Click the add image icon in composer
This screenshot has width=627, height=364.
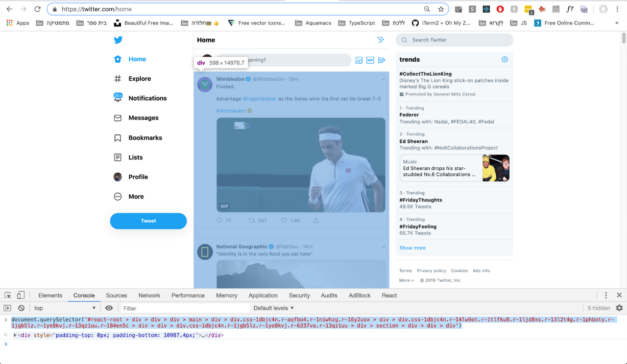click(359, 60)
